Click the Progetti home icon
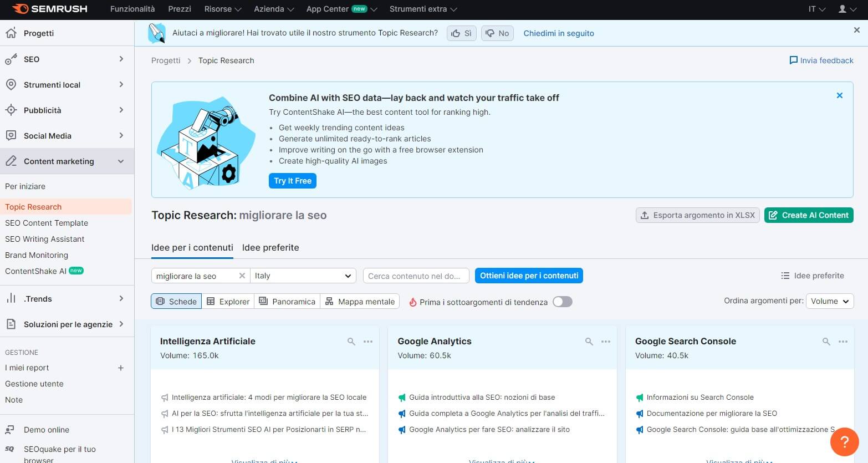 (x=11, y=33)
